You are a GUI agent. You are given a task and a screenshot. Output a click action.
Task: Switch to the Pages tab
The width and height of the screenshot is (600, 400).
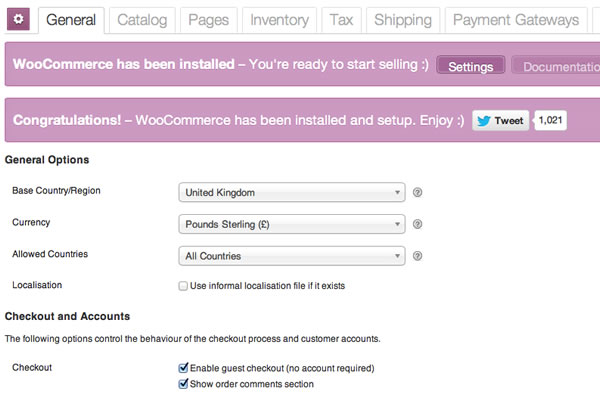click(209, 20)
